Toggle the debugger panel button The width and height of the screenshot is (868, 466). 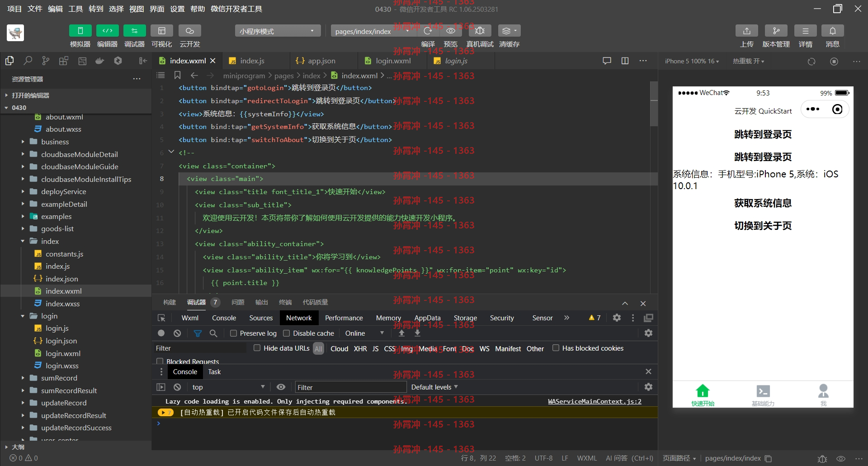[x=134, y=31]
